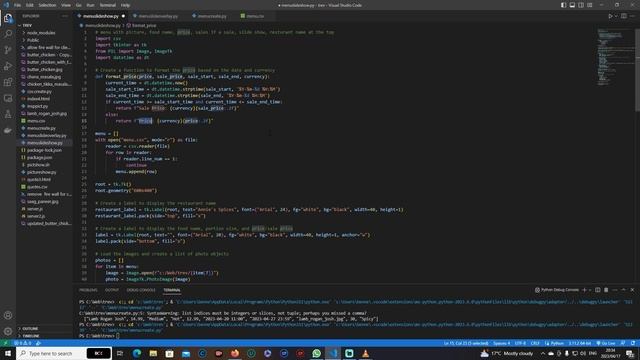Open the Remote Explorer view
The image size is (640, 360).
point(8,98)
